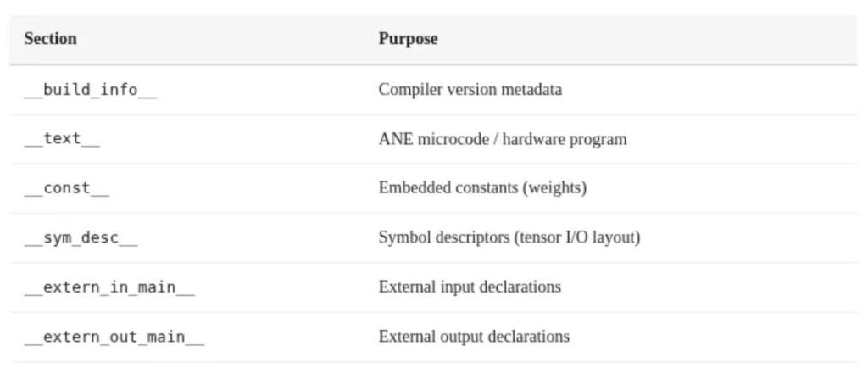Select the __extern_out_main__ section name
868x368 pixels.
point(114,337)
